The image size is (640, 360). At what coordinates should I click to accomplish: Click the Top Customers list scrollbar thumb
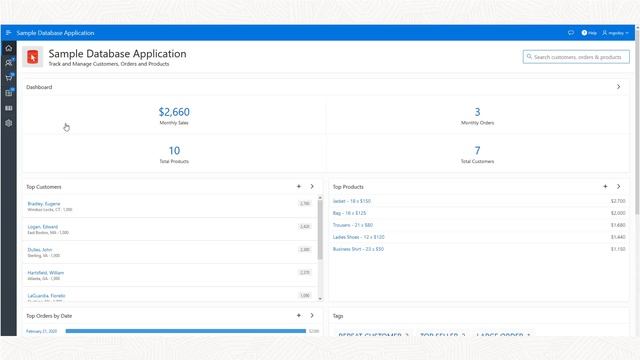click(x=320, y=230)
